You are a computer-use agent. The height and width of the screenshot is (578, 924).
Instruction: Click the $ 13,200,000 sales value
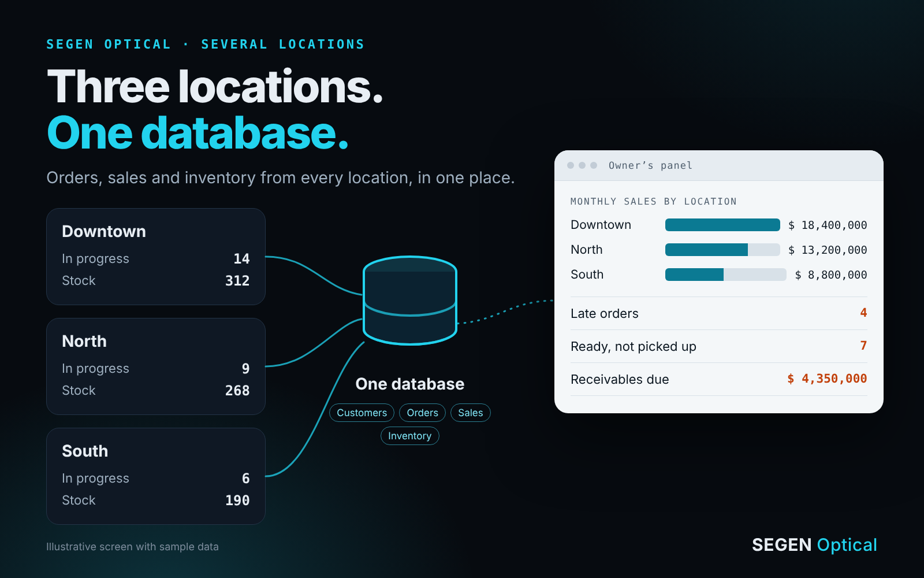coord(828,250)
